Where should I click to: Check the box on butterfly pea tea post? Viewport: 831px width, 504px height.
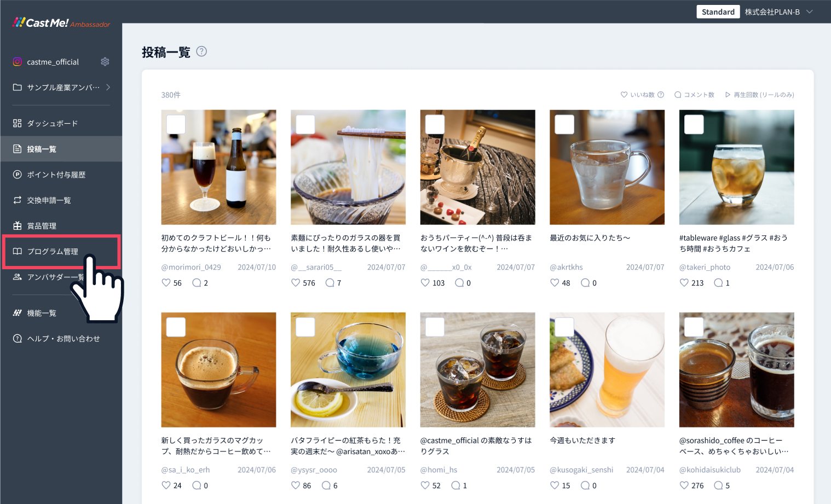point(305,327)
